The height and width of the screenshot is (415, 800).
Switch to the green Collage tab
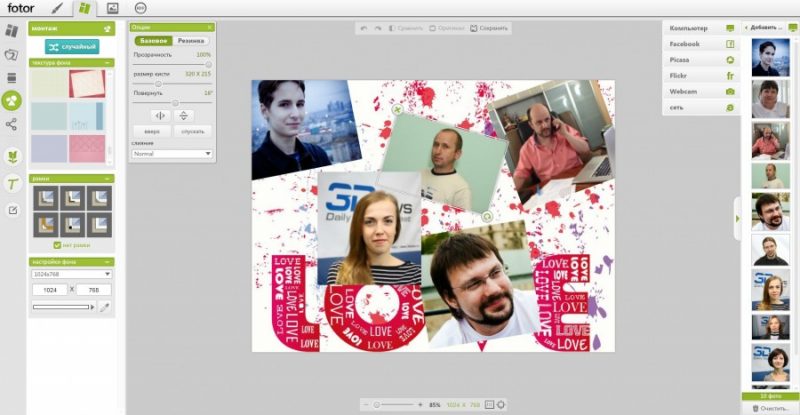[x=84, y=8]
